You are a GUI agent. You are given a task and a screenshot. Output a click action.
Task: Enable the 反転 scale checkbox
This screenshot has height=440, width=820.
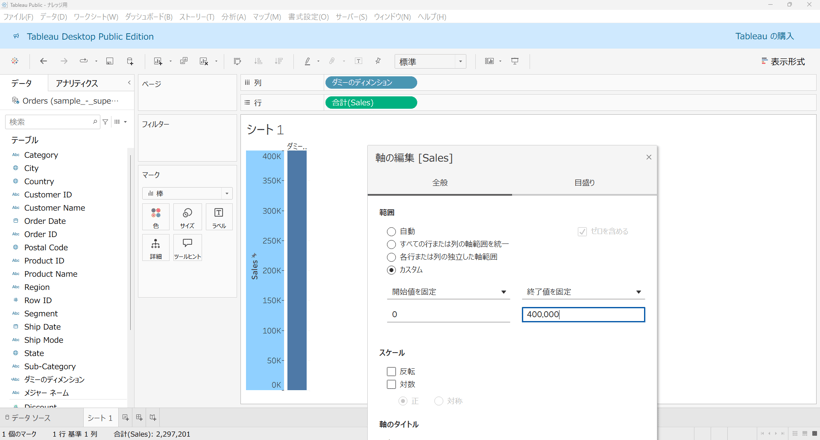point(391,371)
